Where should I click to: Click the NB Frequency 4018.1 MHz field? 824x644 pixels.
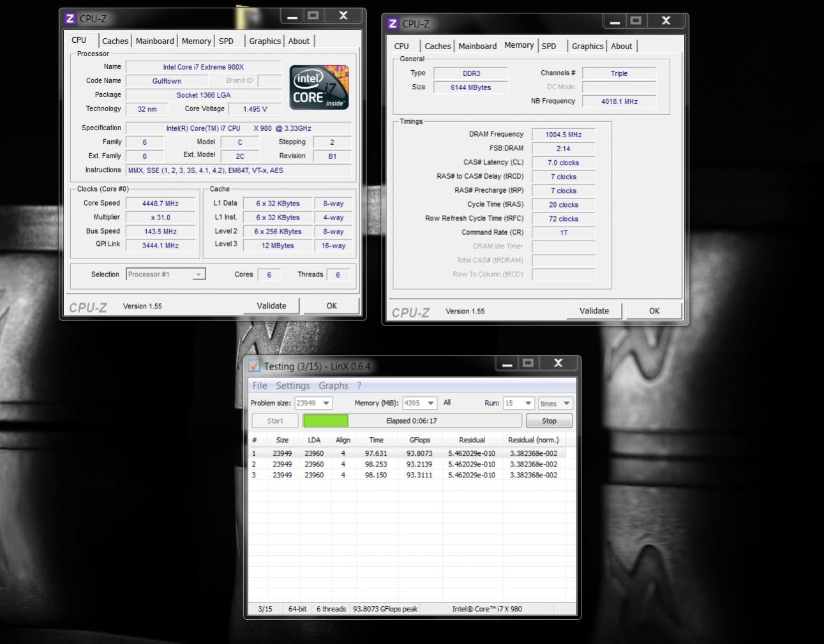[x=619, y=101]
